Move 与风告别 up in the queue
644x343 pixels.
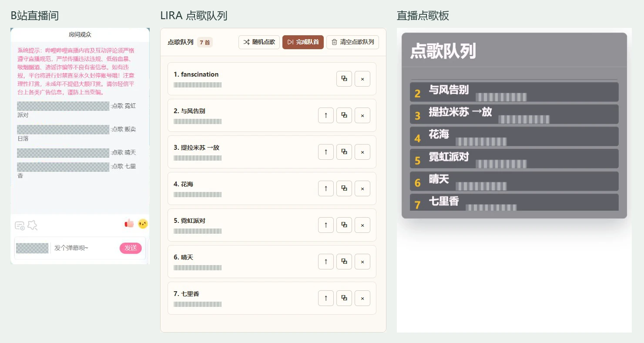(326, 115)
